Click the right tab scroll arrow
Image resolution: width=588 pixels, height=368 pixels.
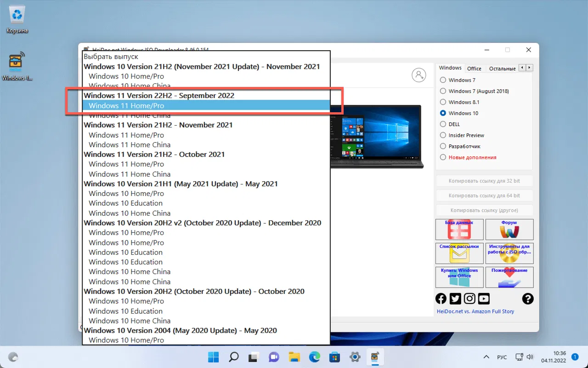[x=529, y=67]
